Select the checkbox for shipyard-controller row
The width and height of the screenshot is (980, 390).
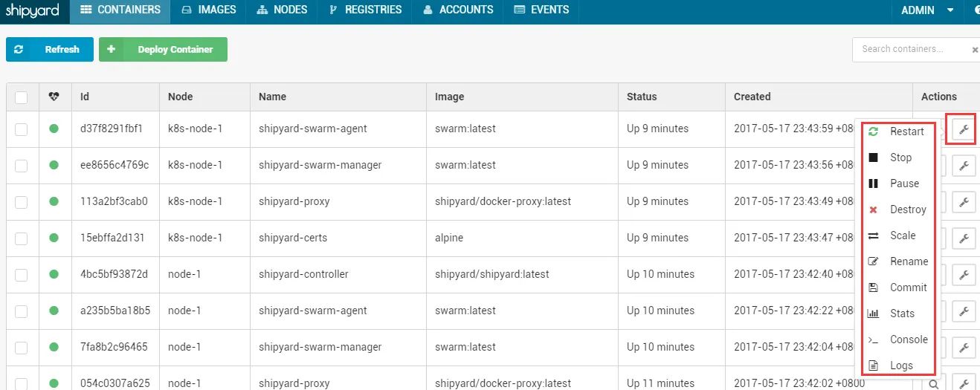pyautogui.click(x=22, y=275)
